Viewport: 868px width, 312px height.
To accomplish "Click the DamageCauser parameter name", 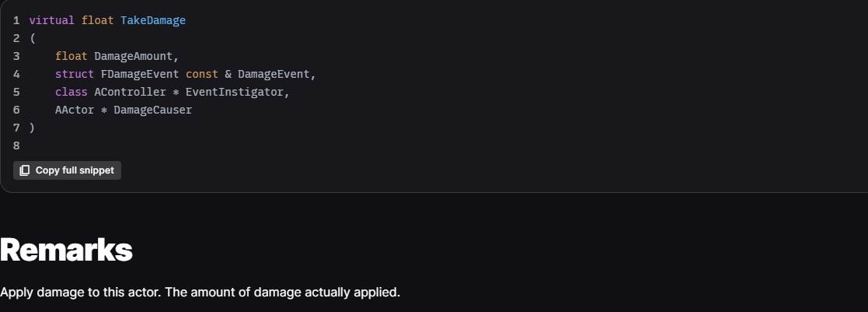I will (153, 110).
